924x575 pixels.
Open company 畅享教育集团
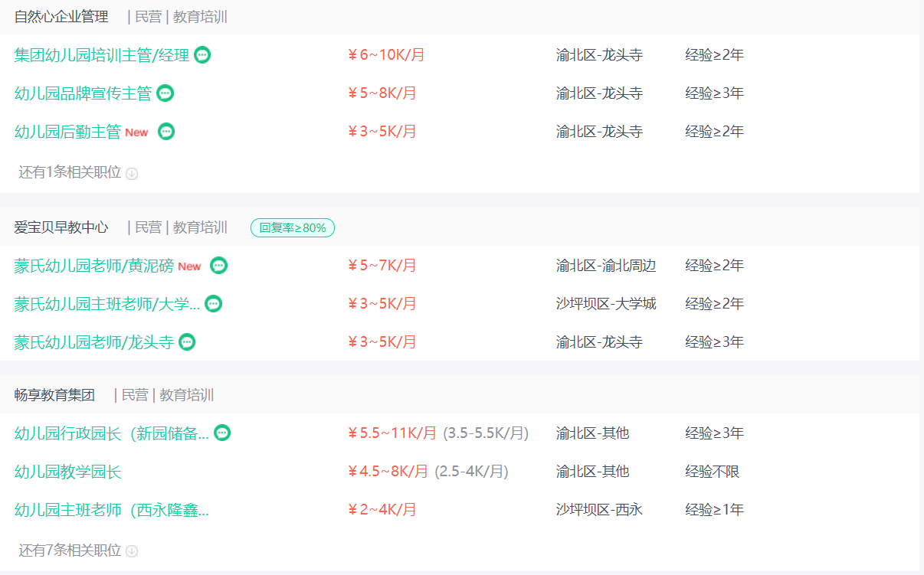tap(54, 395)
